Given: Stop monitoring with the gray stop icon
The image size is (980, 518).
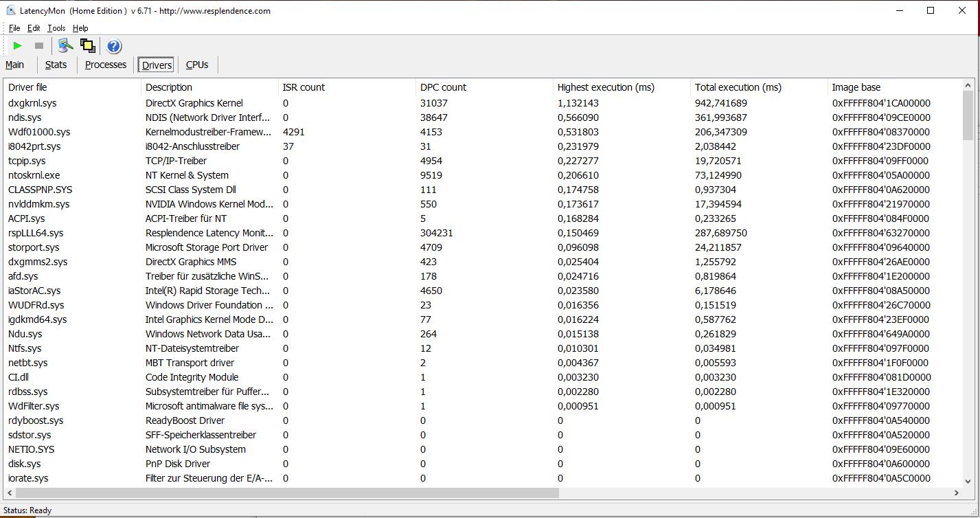Looking at the screenshot, I should 39,46.
